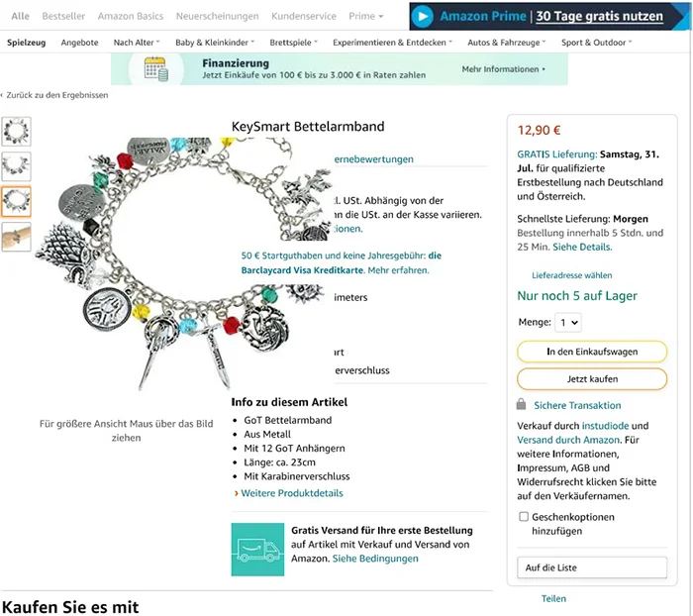693x616 pixels.
Task: Click the 12,90 € price
Action: point(540,131)
